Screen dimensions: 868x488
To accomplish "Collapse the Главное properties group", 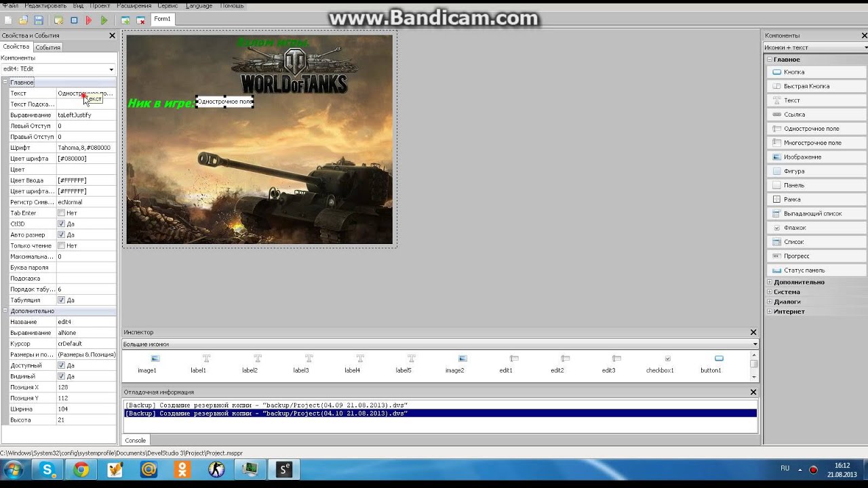I will coord(5,82).
